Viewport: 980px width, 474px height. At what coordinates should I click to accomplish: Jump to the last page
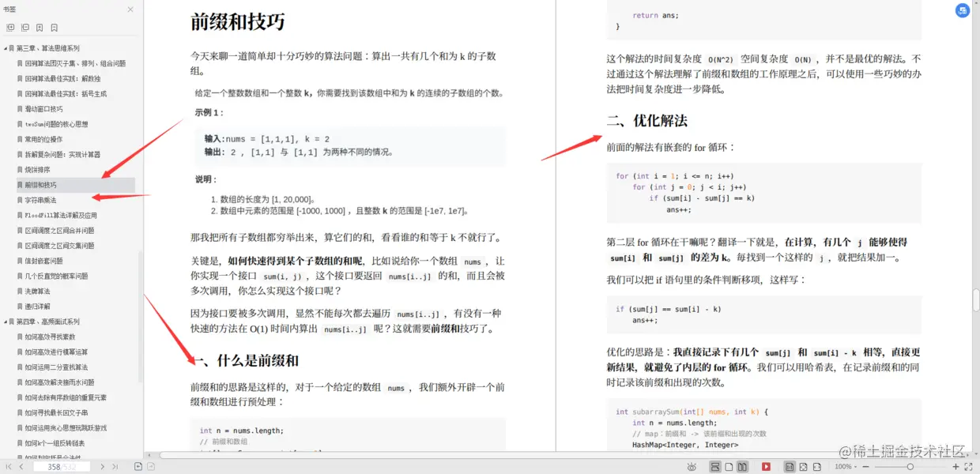tap(115, 467)
